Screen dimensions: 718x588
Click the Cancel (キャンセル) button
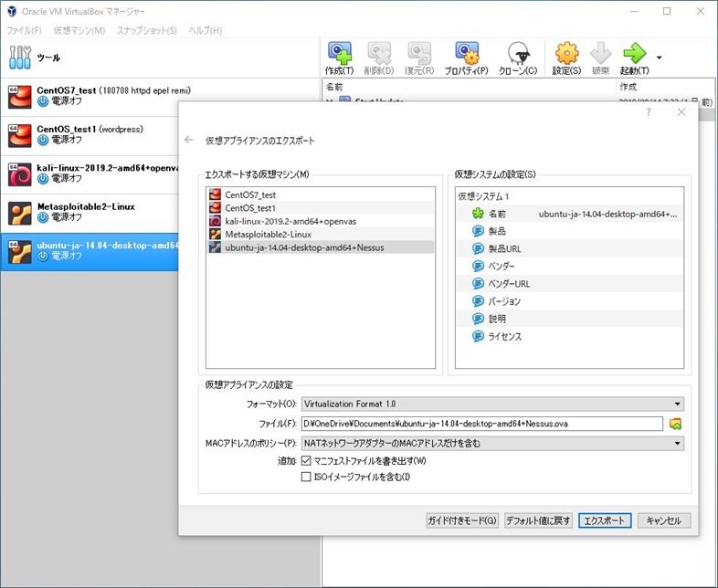click(x=663, y=520)
